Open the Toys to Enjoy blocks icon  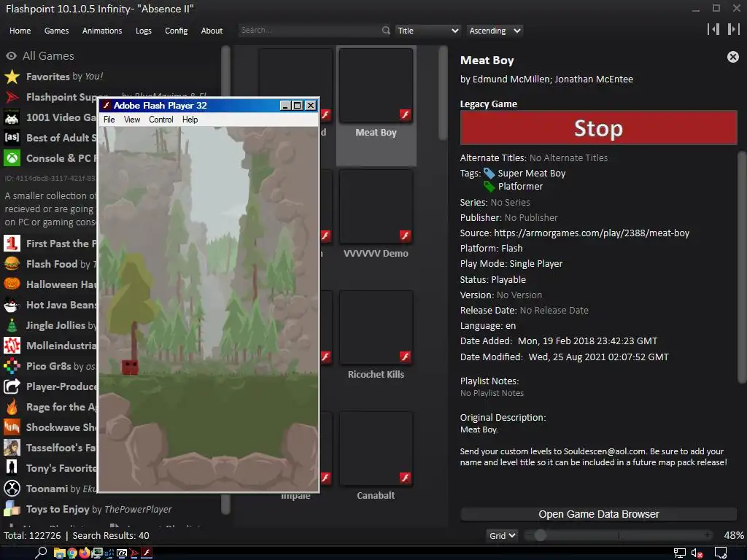click(12, 509)
